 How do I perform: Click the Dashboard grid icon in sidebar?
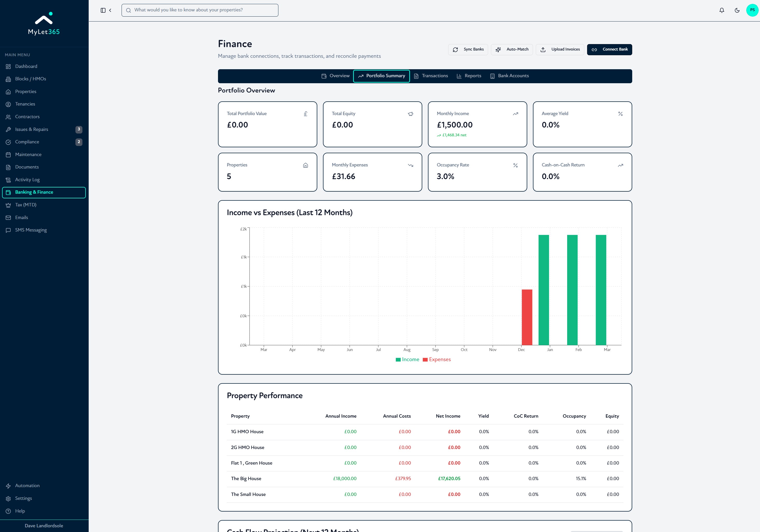(x=8, y=67)
